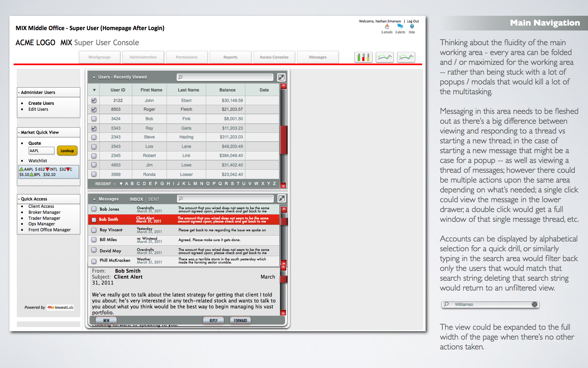Click the blue question mark help icon
The width and height of the screenshot is (588, 368).
point(412,26)
